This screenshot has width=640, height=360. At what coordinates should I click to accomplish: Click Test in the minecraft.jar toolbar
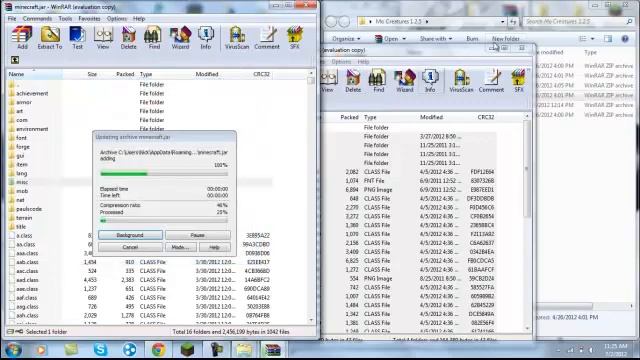click(77, 38)
